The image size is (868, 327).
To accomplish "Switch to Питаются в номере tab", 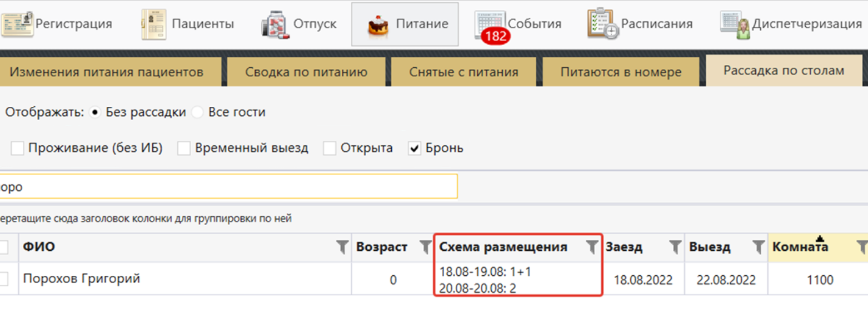I will (x=621, y=72).
